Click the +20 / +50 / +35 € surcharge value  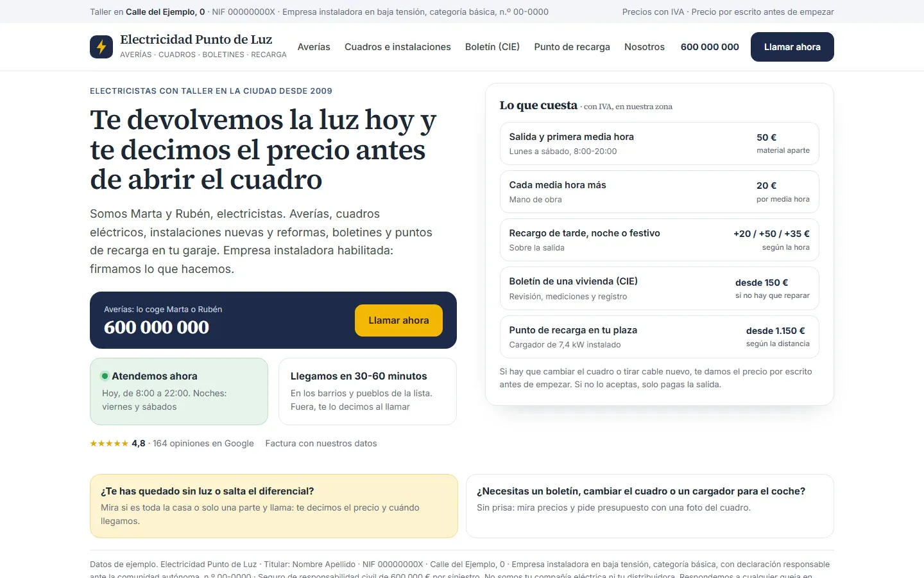click(x=771, y=234)
